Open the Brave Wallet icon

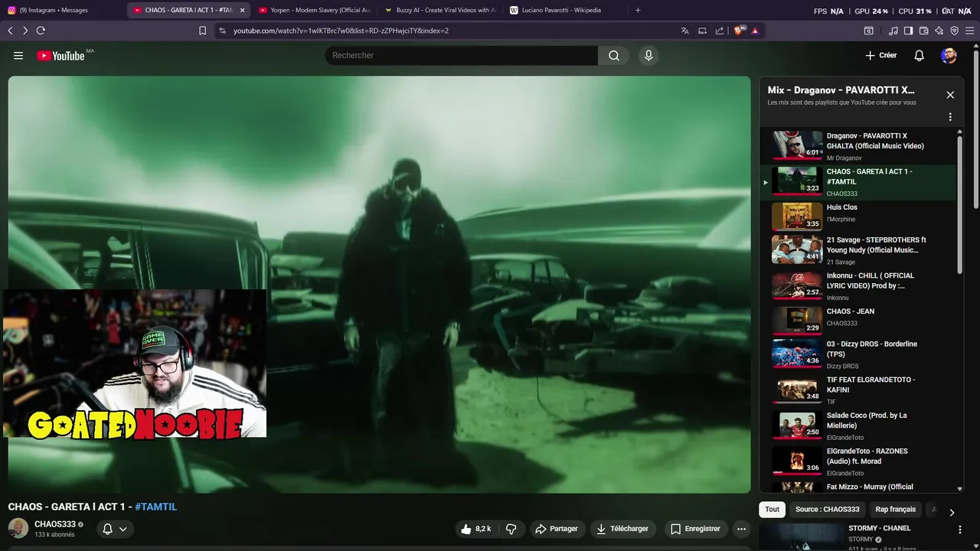(923, 31)
